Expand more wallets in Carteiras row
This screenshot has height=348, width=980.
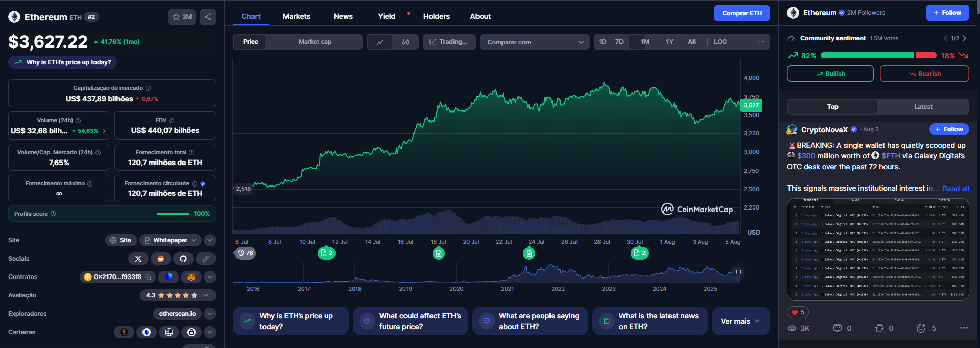tap(210, 332)
